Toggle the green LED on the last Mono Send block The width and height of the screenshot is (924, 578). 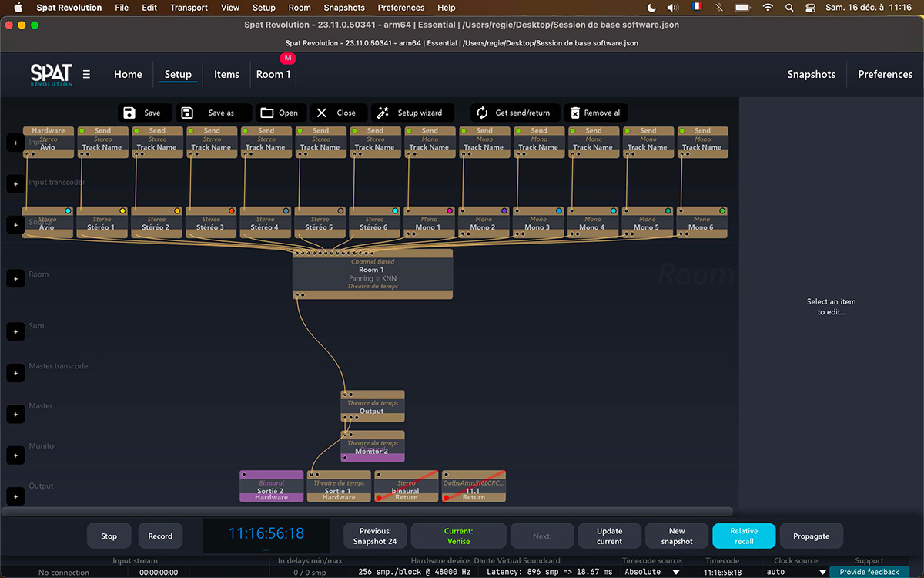pos(682,131)
